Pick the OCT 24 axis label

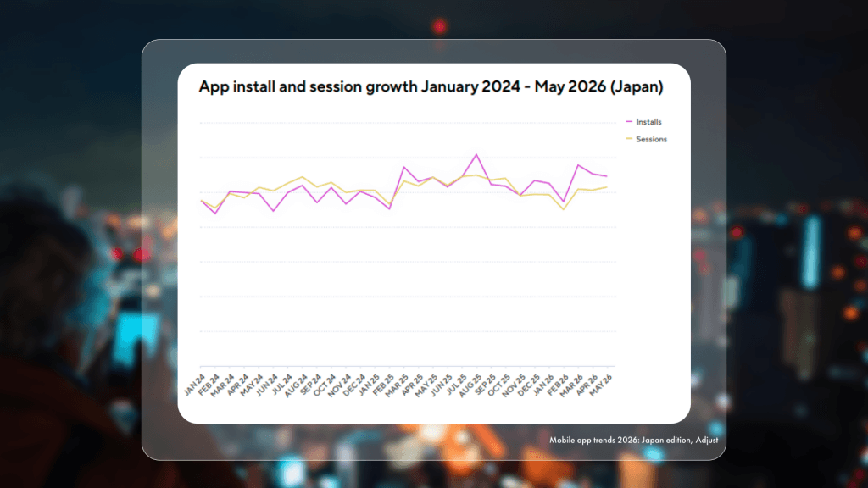point(325,385)
